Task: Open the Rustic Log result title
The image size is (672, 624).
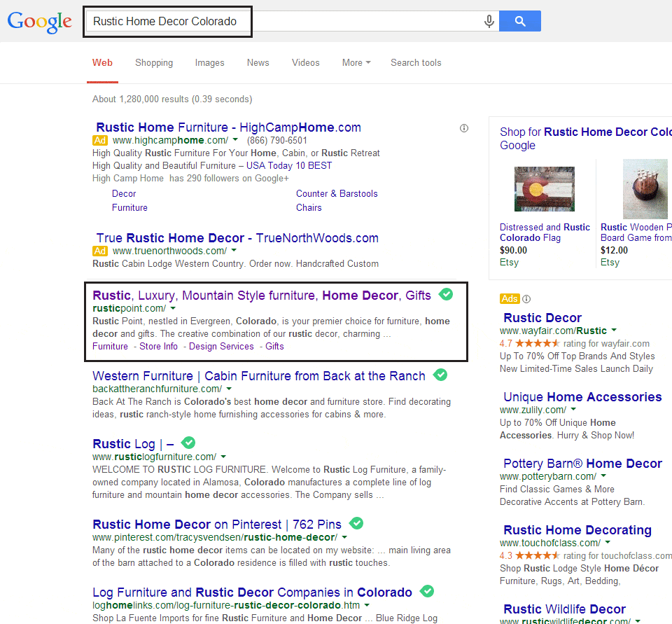Action: pos(133,444)
